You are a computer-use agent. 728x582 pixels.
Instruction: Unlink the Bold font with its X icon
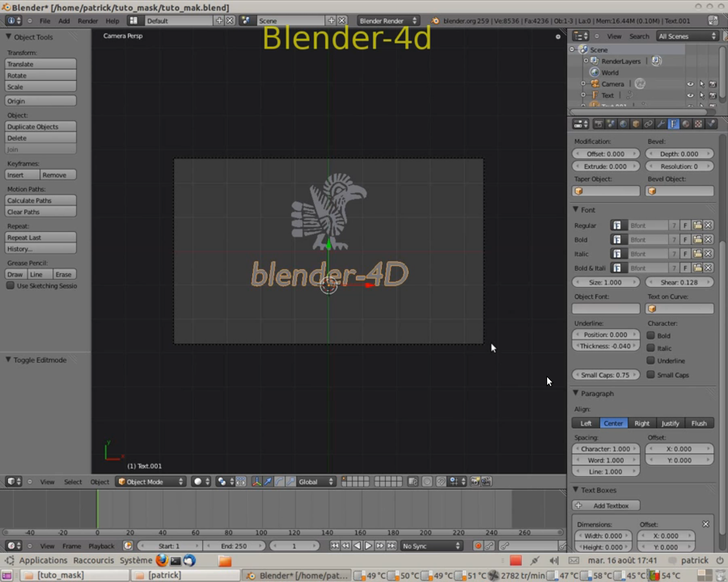point(708,239)
